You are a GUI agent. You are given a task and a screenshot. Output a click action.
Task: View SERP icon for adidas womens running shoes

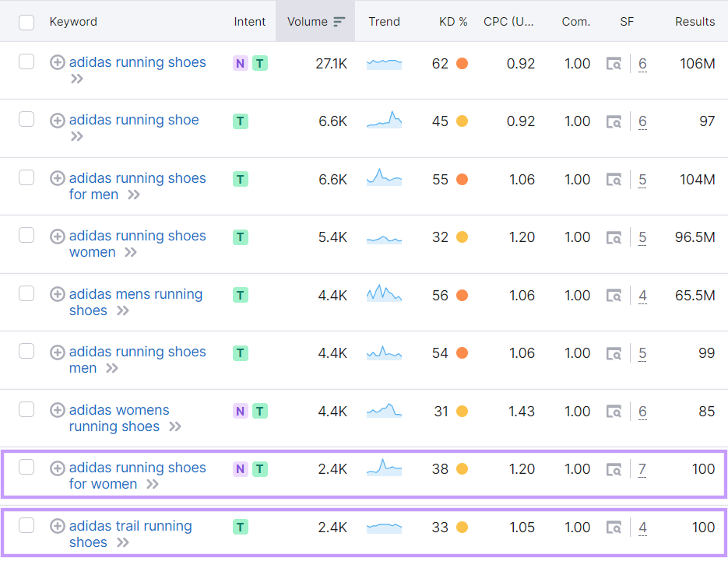pyautogui.click(x=614, y=412)
